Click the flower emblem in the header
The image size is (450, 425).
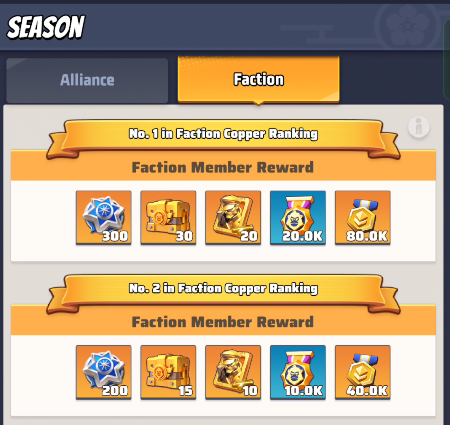(x=407, y=25)
